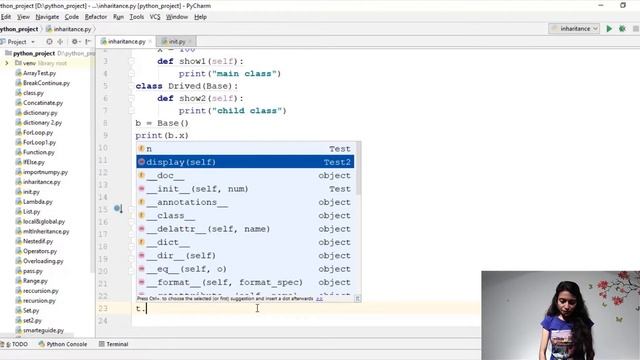Open the Refactor menu

click(96, 17)
